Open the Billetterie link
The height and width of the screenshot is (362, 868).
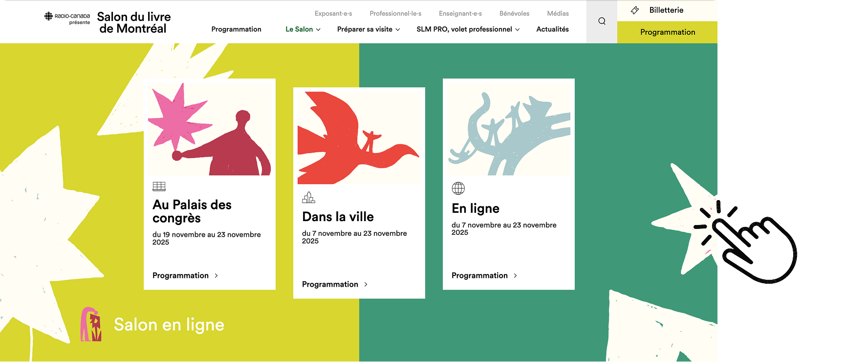[666, 10]
